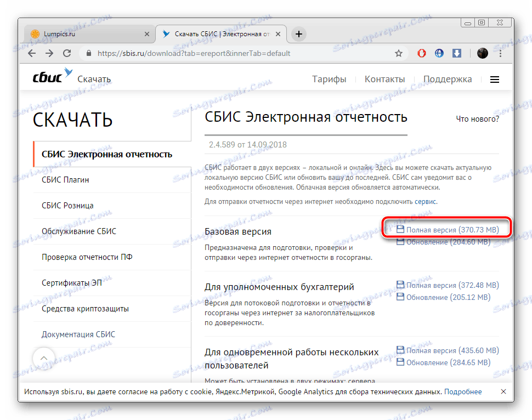
Task: Click the Скачать header label
Action: pyautogui.click(x=94, y=80)
